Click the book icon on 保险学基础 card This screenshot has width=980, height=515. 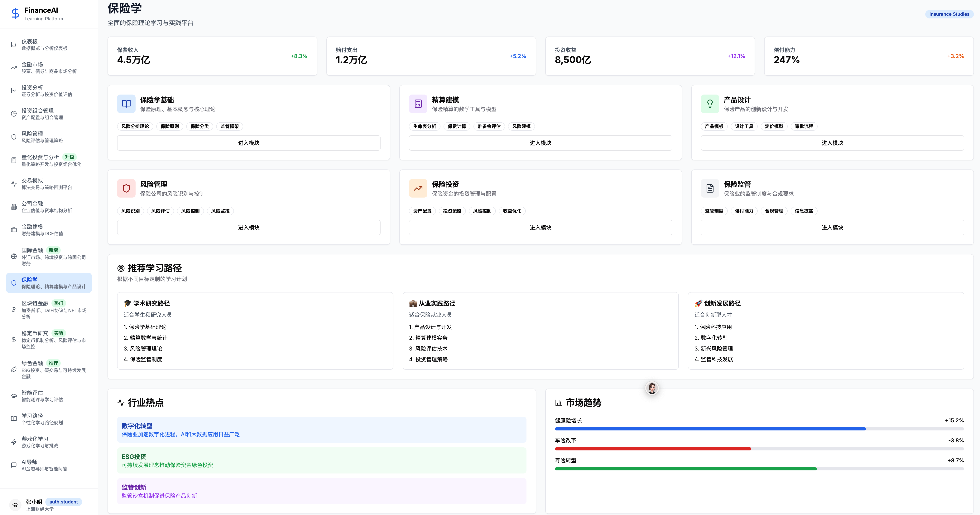click(x=126, y=104)
